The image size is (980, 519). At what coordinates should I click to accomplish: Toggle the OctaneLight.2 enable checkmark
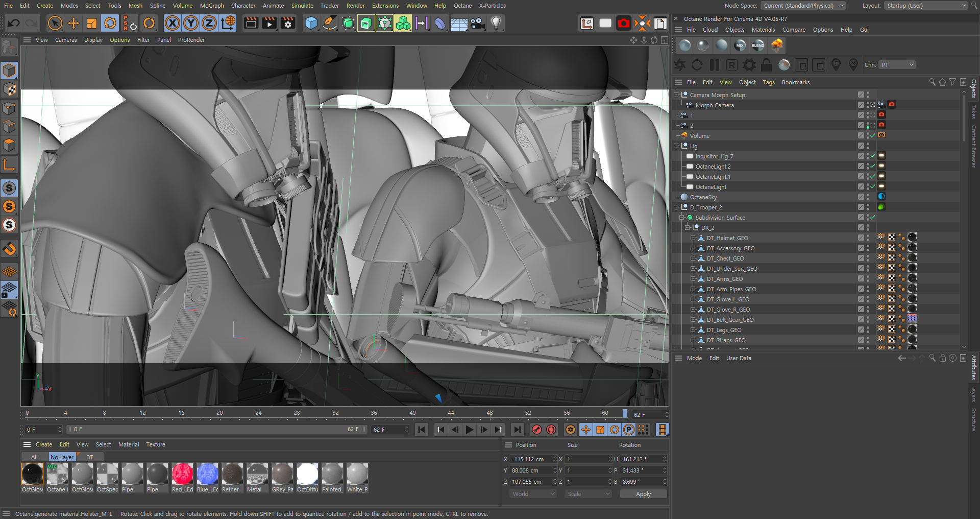[x=873, y=167]
